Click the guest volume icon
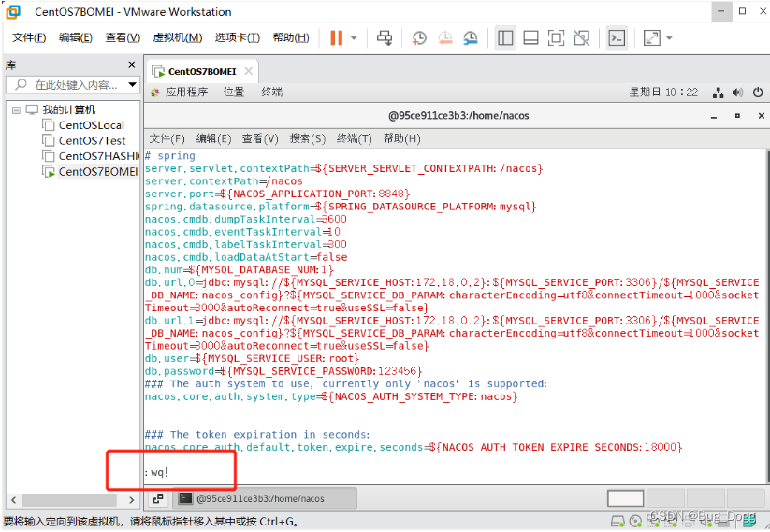Viewport: 770px width, 532px height. click(x=737, y=93)
